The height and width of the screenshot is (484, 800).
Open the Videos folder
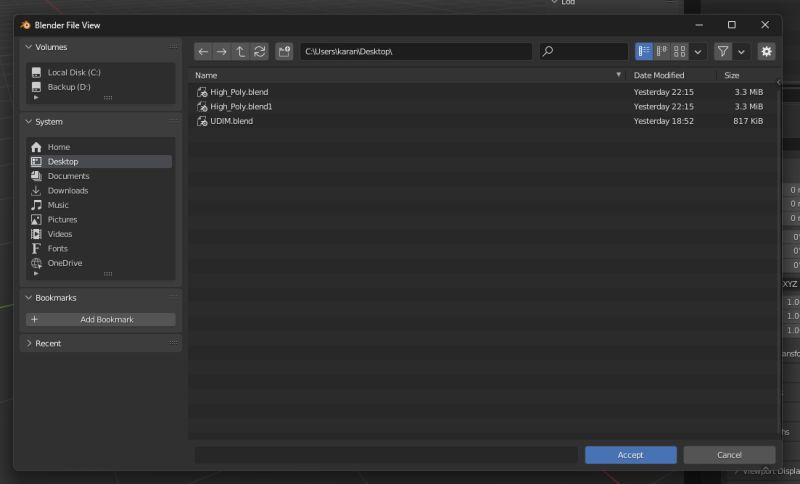[101, 234]
